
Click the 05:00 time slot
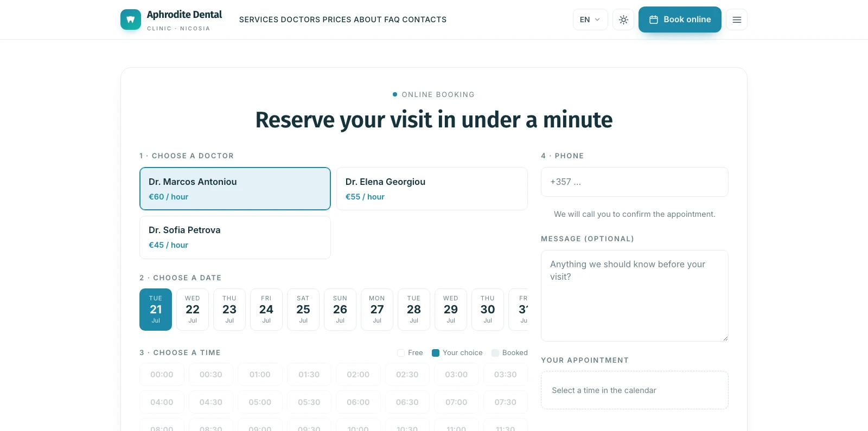click(260, 402)
